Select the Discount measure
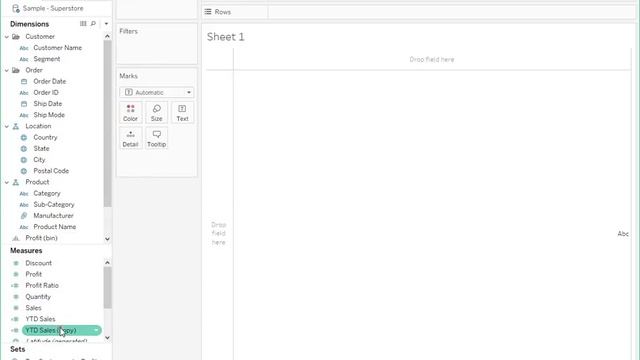The image size is (640, 360). point(38,263)
